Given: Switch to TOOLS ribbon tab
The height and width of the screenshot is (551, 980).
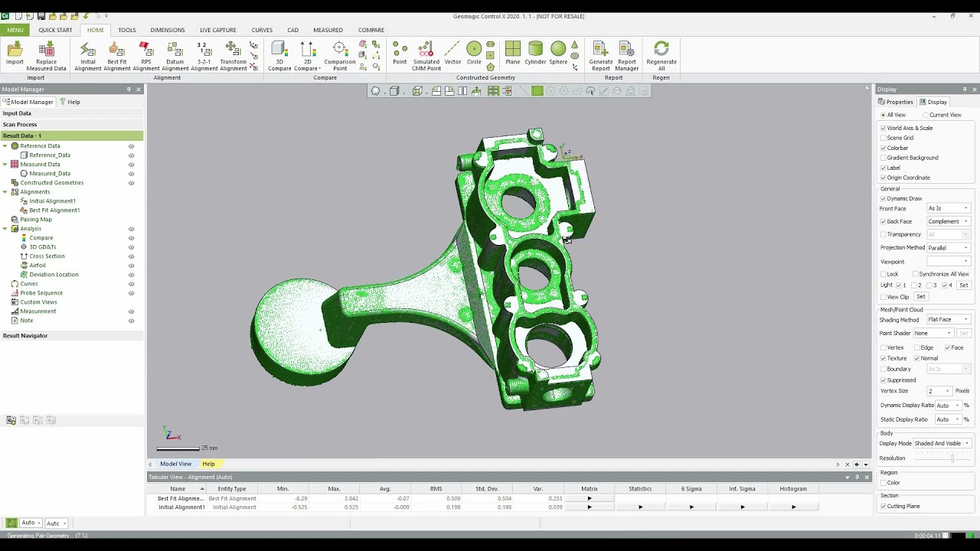Looking at the screenshot, I should [x=126, y=30].
